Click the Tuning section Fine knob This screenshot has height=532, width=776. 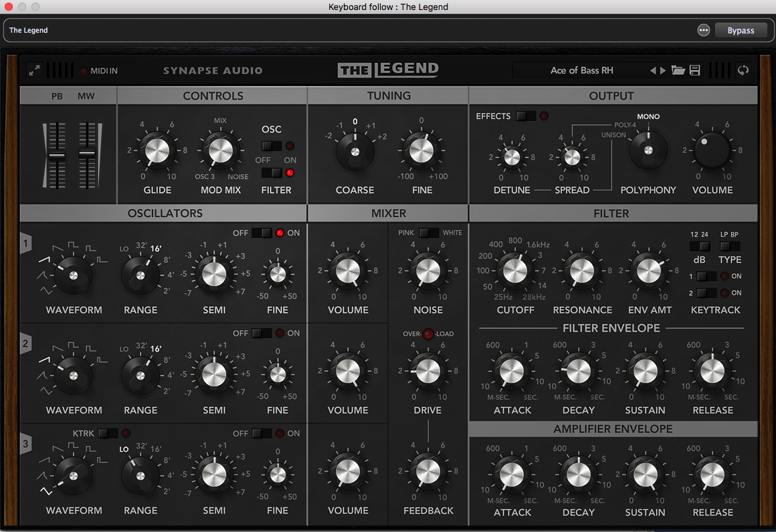[421, 150]
